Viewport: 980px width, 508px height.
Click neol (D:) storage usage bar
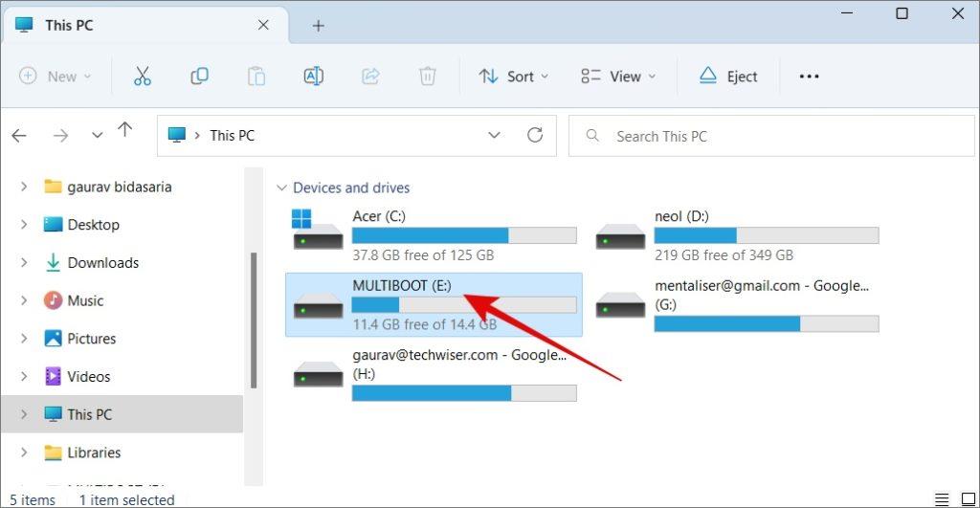tap(767, 235)
